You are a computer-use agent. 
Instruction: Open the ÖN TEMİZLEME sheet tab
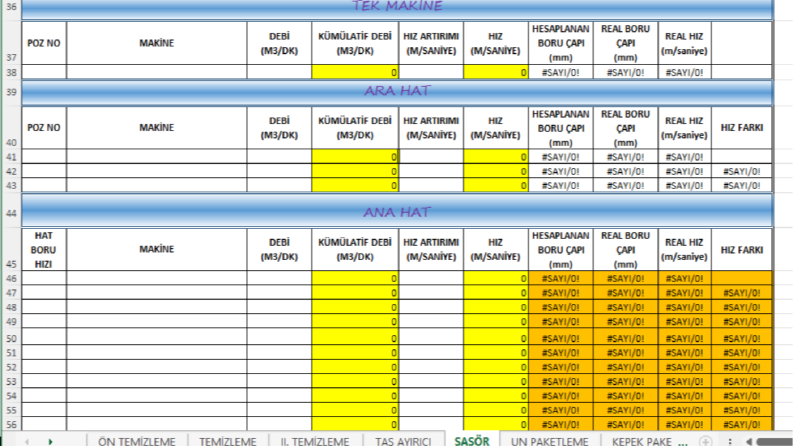137,441
